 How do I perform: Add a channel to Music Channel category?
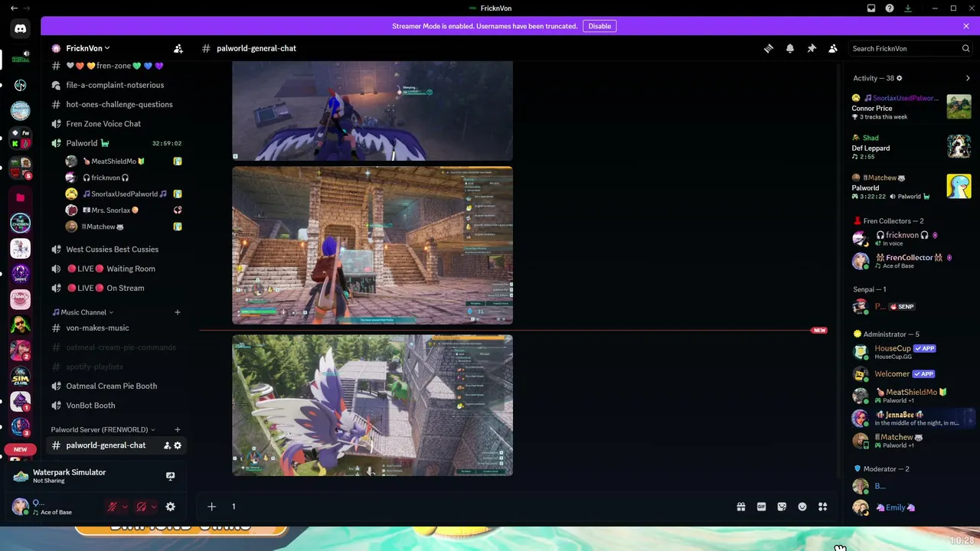pos(178,312)
